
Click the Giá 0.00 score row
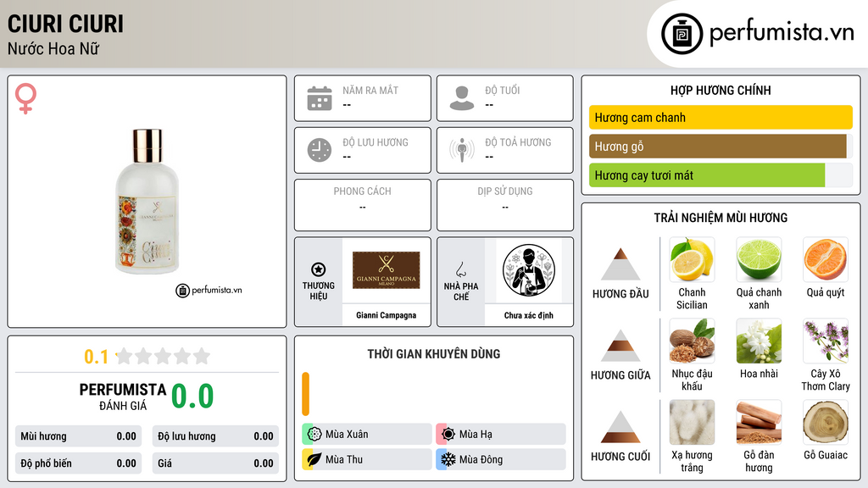[215, 463]
